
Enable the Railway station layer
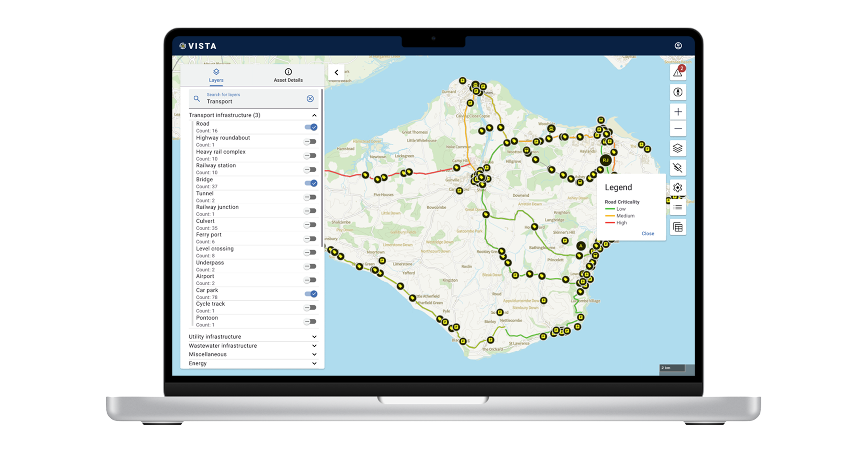[310, 170]
